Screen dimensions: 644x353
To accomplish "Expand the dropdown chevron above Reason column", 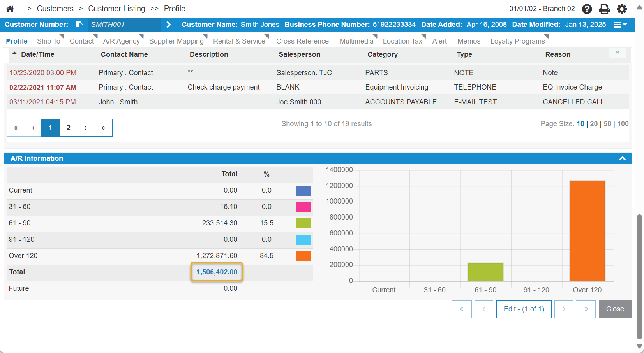I will tap(618, 53).
